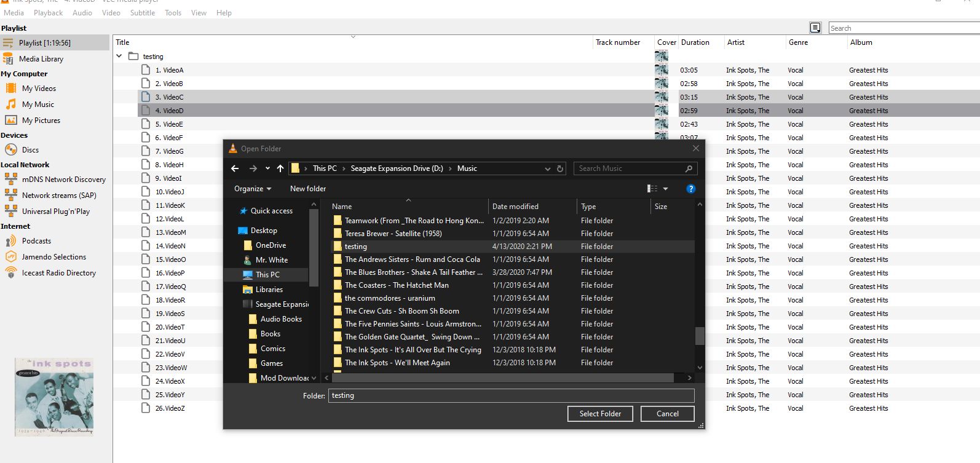Select Audio Books folder in navigation pane
Image resolution: width=980 pixels, height=463 pixels.
(281, 319)
